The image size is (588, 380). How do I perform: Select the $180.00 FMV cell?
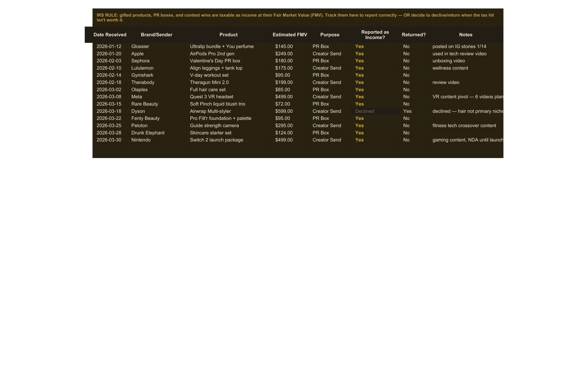[290, 61]
